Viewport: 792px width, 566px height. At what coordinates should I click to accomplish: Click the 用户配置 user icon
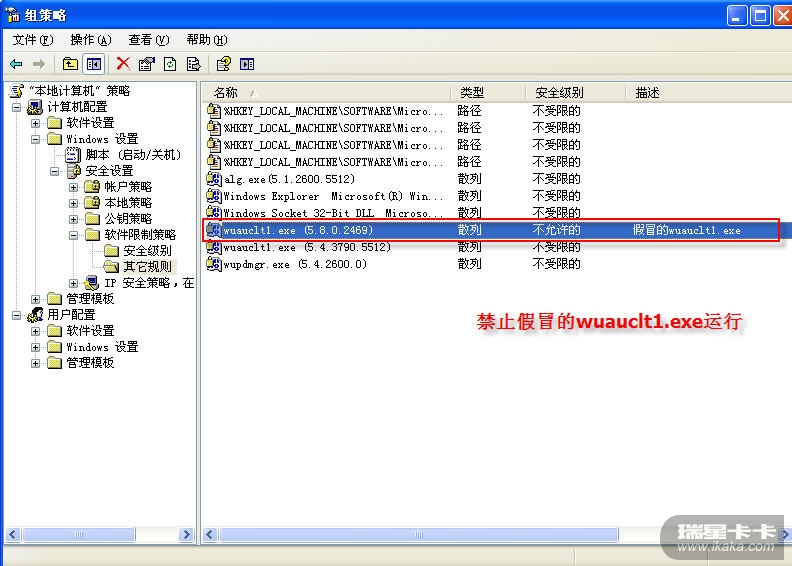(x=35, y=315)
